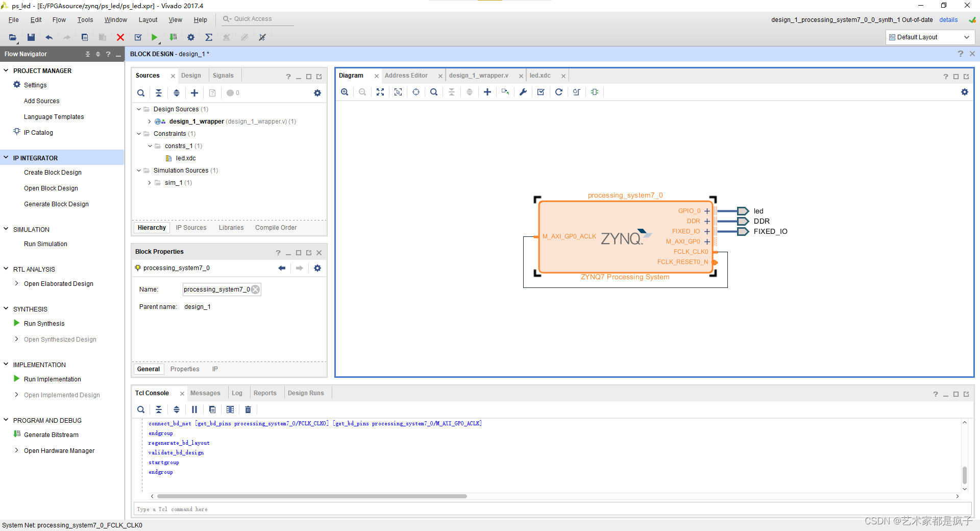Viewport: 980px width, 531px height.
Task: Collapse the Constraints tree node
Action: [x=139, y=134]
